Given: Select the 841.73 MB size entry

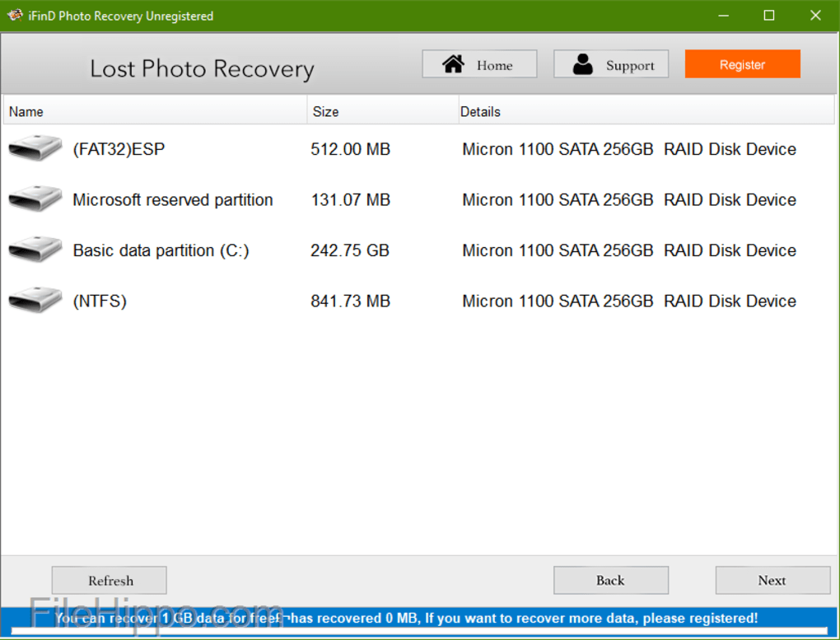Looking at the screenshot, I should (x=350, y=301).
